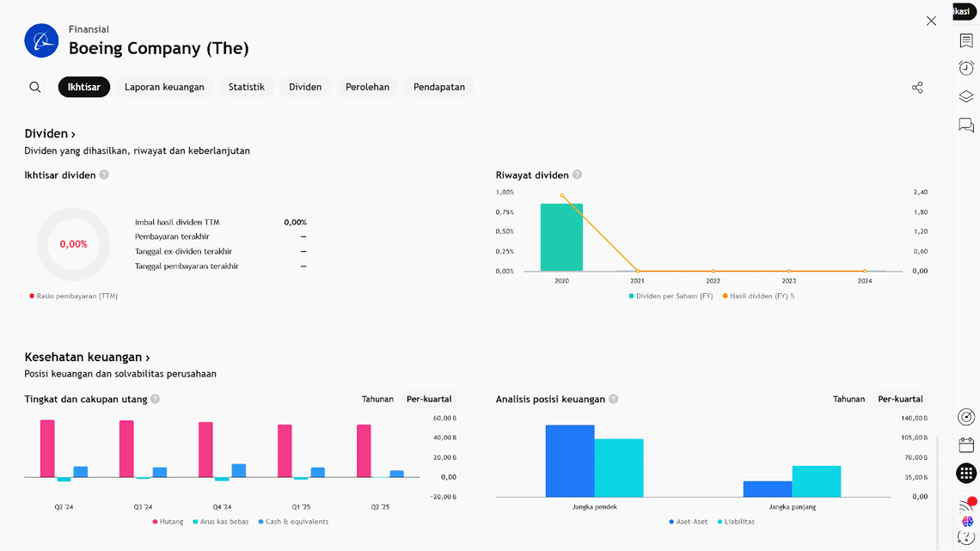Image resolution: width=980 pixels, height=551 pixels.
Task: Go to the Pendapatan tab
Action: tap(438, 87)
